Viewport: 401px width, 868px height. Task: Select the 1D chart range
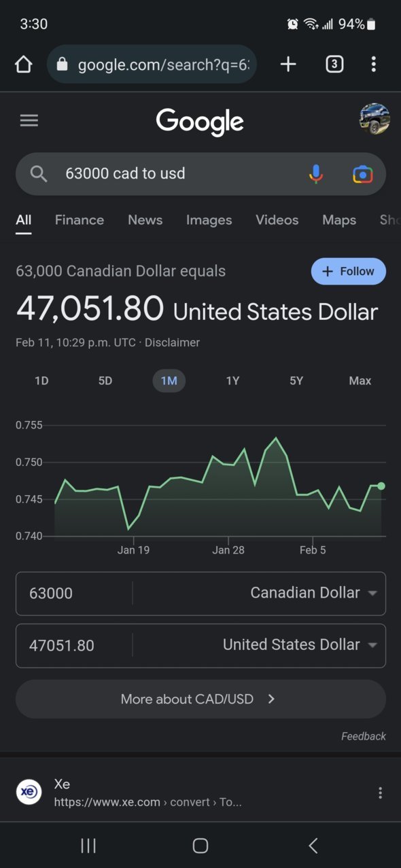pos(41,381)
